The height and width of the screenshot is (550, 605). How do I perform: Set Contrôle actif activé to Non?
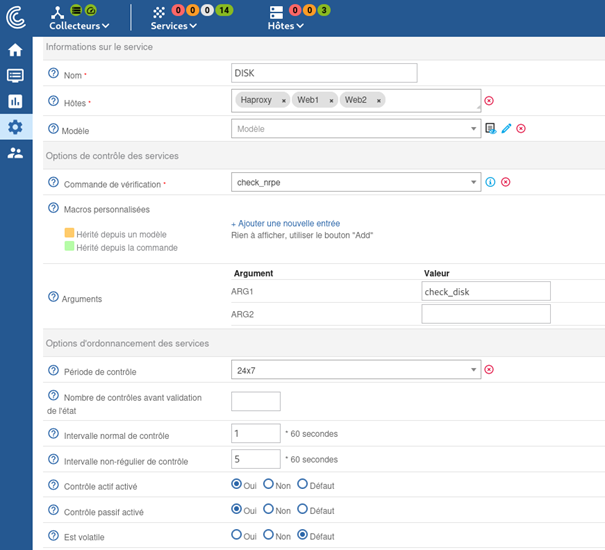(x=270, y=484)
